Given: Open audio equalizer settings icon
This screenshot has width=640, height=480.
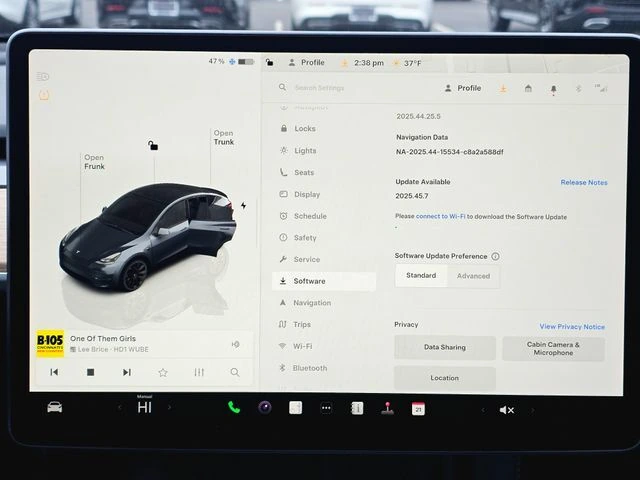Looking at the screenshot, I should pyautogui.click(x=199, y=372).
